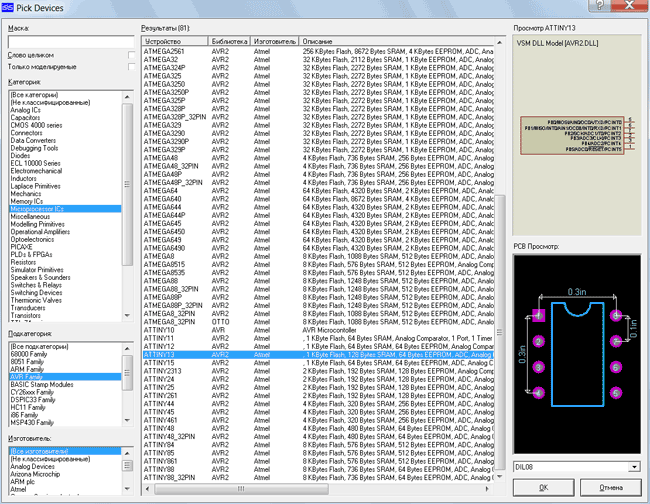
Task: Close the Pick Devices dialog
Action: point(629,5)
